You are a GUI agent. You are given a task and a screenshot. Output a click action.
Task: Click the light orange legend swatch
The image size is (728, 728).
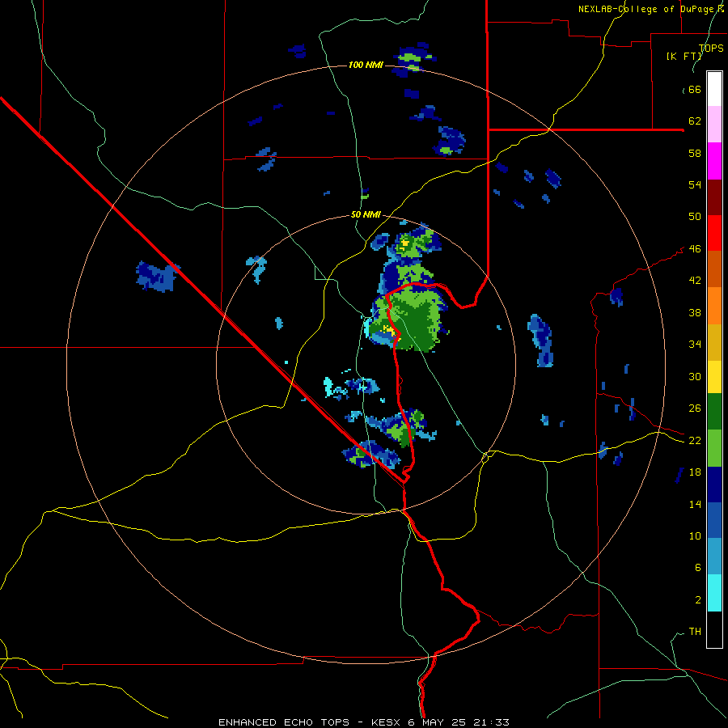[714, 306]
